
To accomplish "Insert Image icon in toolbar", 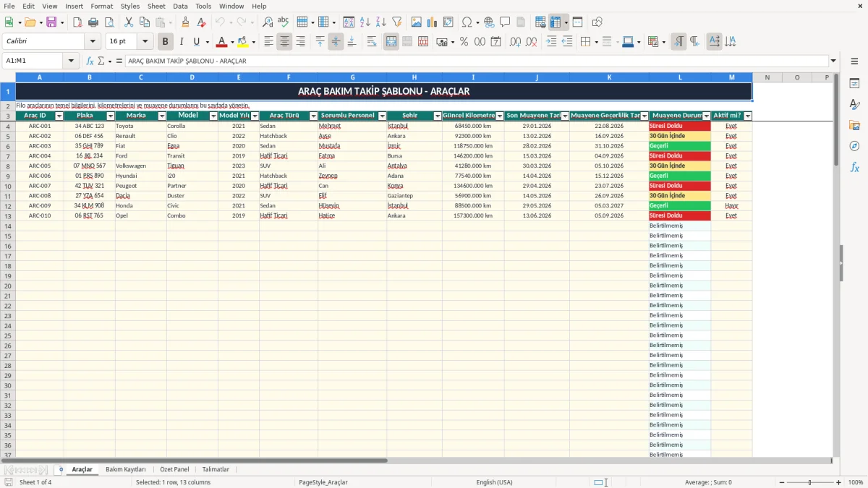I will 417,22.
